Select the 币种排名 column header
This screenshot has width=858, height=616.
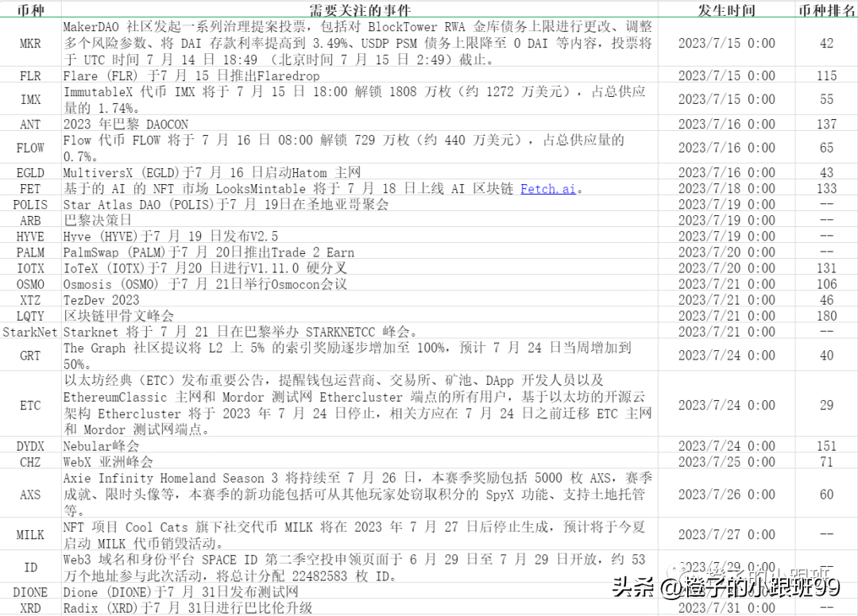[826, 10]
